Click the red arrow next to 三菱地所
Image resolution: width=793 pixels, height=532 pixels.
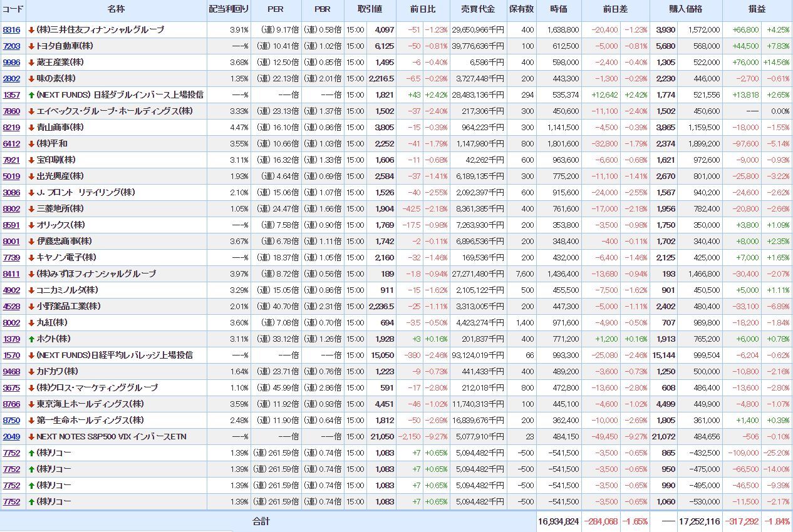pyautogui.click(x=31, y=209)
